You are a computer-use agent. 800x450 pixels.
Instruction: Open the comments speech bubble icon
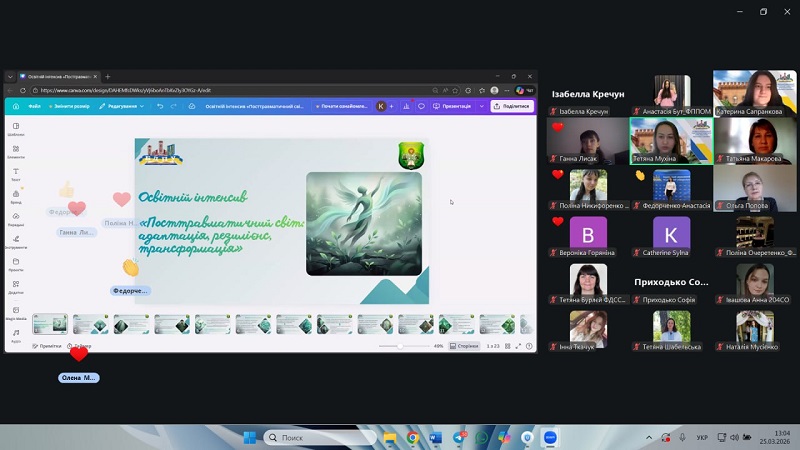pos(422,106)
